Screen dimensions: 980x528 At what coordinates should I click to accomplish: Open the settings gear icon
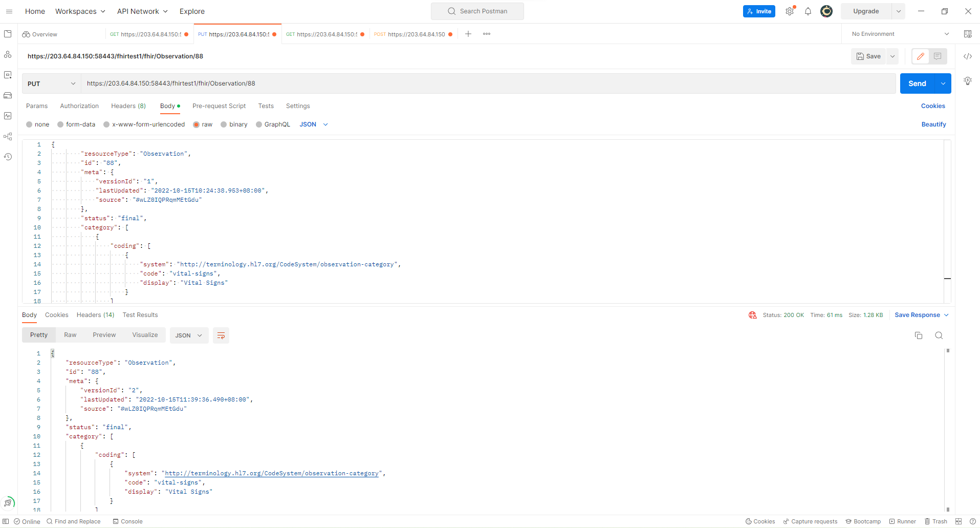790,11
